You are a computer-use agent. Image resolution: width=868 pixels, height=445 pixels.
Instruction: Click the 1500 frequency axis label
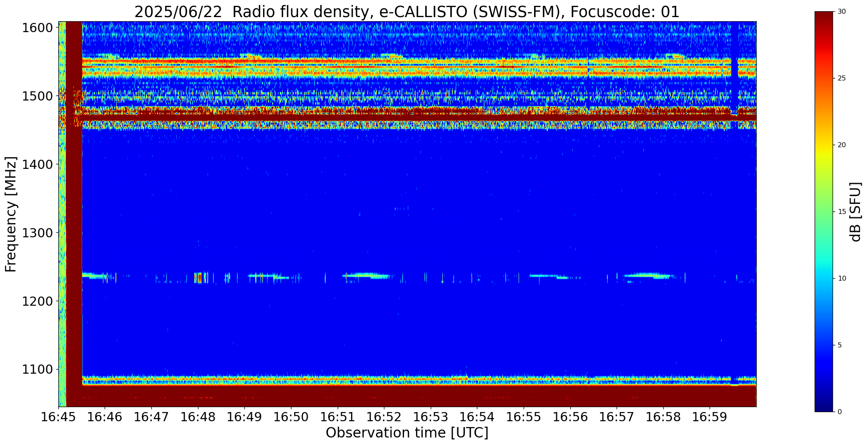(38, 96)
